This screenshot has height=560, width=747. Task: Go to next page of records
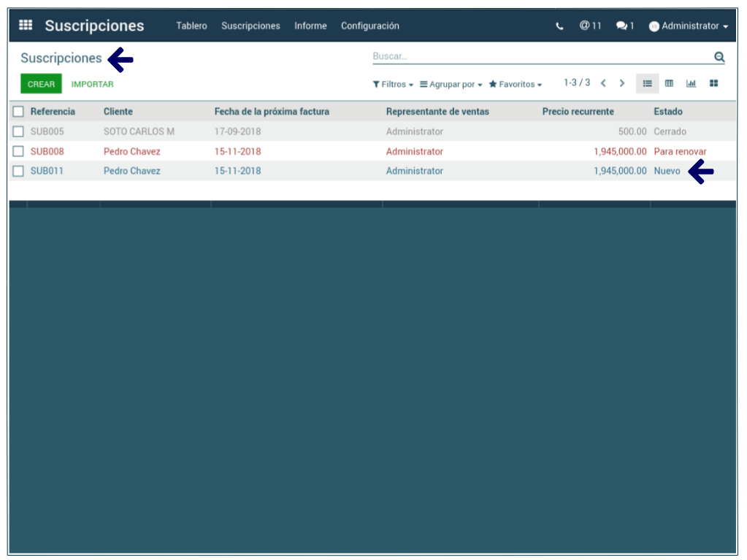pos(622,84)
